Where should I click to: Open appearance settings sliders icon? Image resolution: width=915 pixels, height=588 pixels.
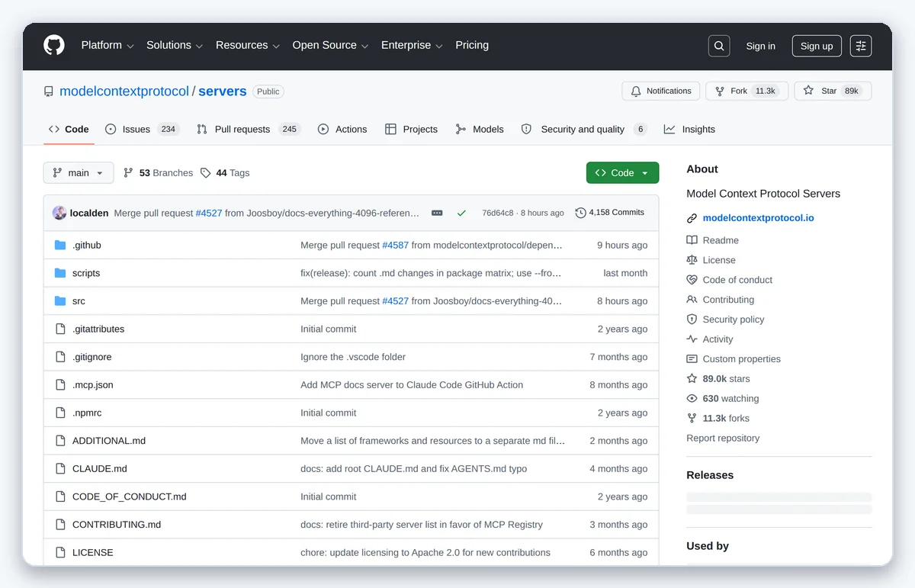(861, 46)
